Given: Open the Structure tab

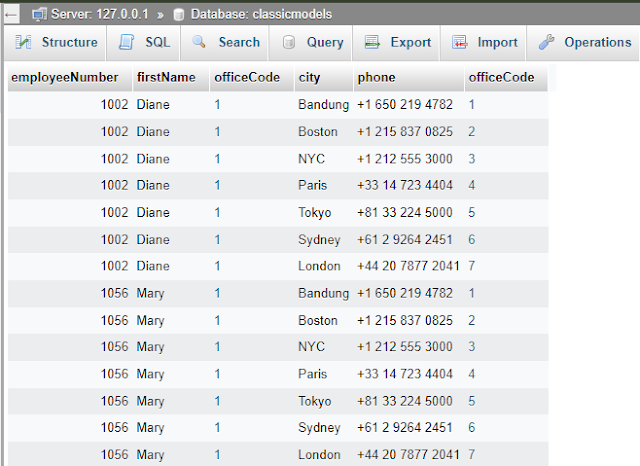Looking at the screenshot, I should point(56,42).
